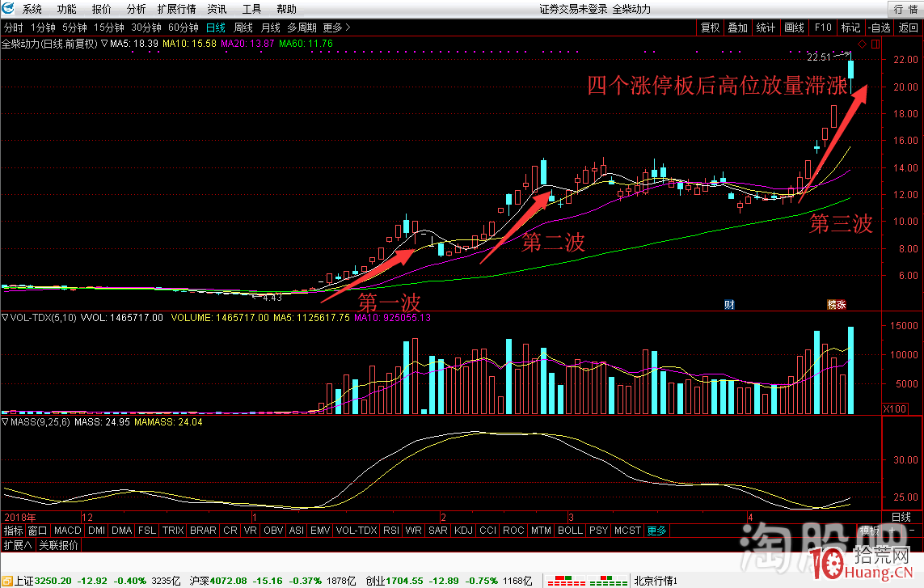Screen dimensions: 924x588
Task: Click the 榜涨 marker on the chart
Action: [836, 304]
